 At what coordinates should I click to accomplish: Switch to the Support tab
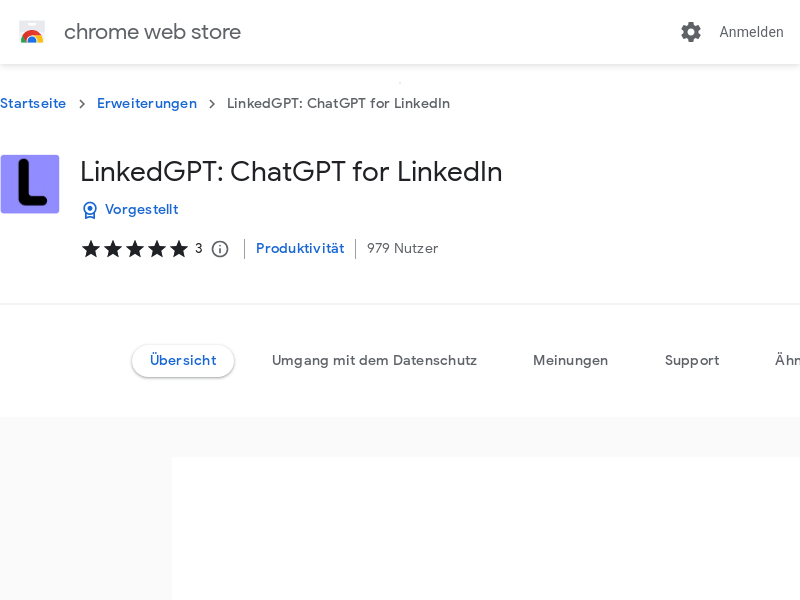[x=692, y=360]
